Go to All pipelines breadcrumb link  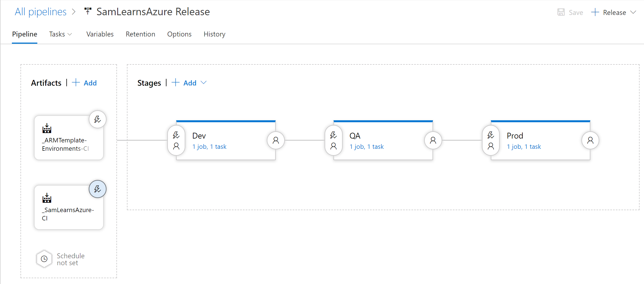[41, 12]
